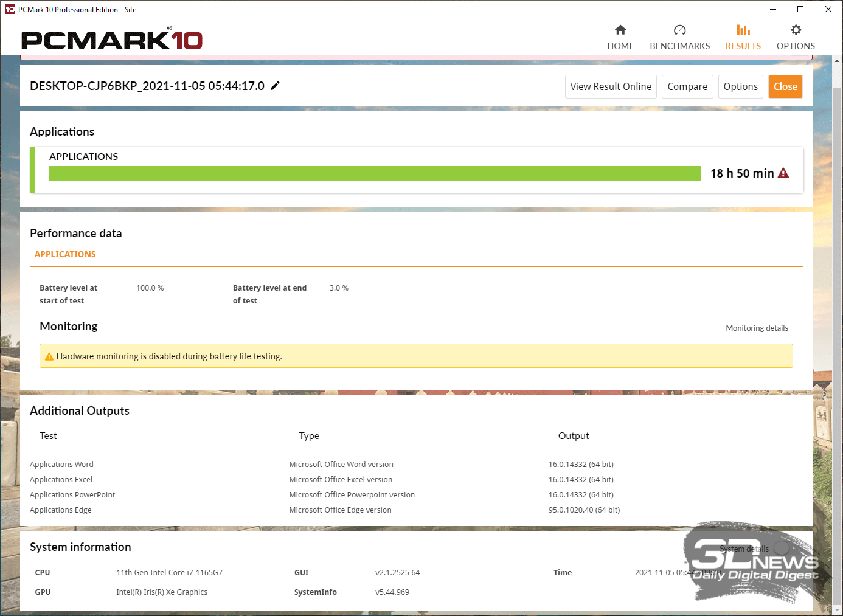Click the result name DESKTOP-CJP6BKP_2021-11-05

[147, 86]
